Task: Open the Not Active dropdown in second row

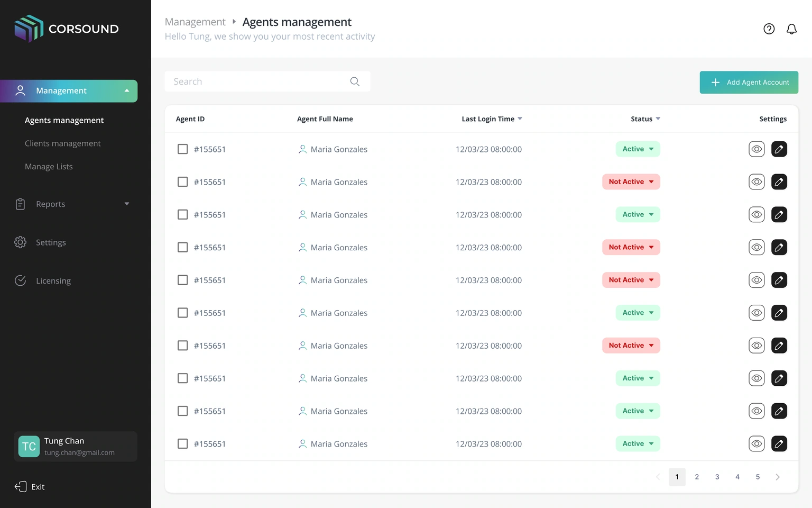Action: click(631, 182)
